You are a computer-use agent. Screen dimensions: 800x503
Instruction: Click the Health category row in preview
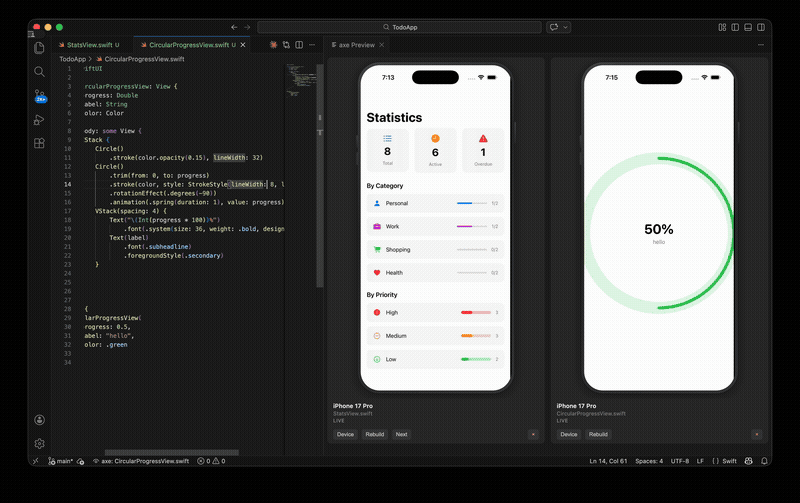click(x=435, y=272)
